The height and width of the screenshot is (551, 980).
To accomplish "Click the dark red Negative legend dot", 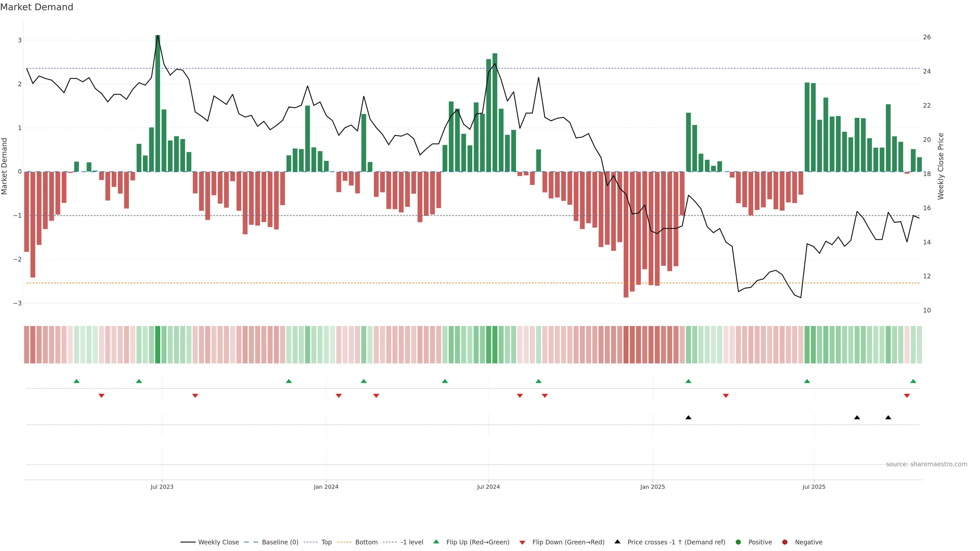I will [x=785, y=542].
